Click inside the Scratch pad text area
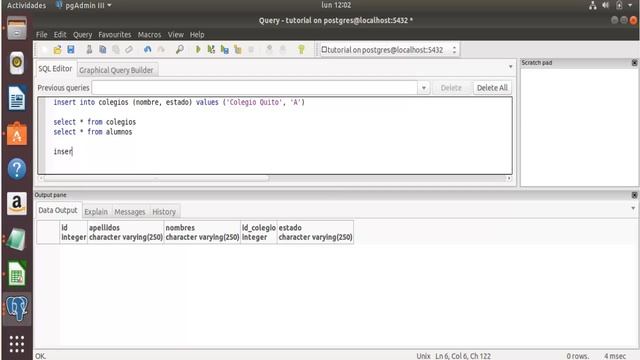 coord(579,127)
